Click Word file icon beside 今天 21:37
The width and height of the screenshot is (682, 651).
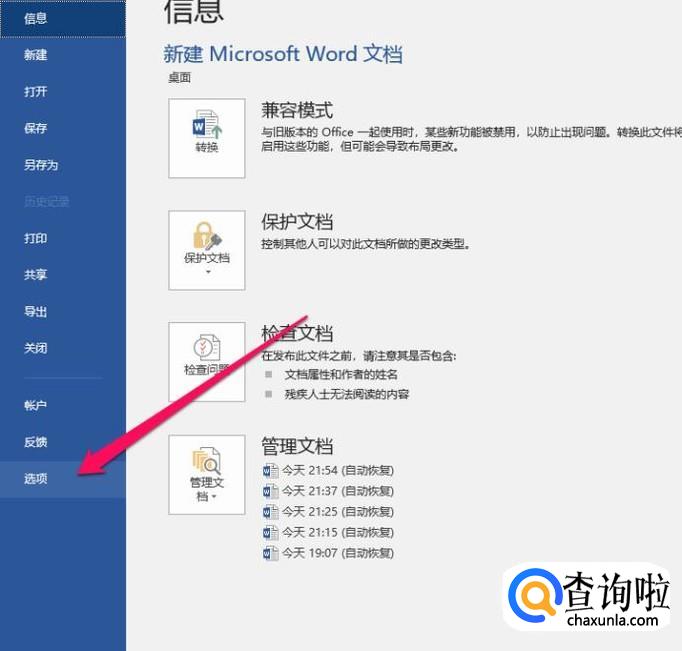click(271, 491)
